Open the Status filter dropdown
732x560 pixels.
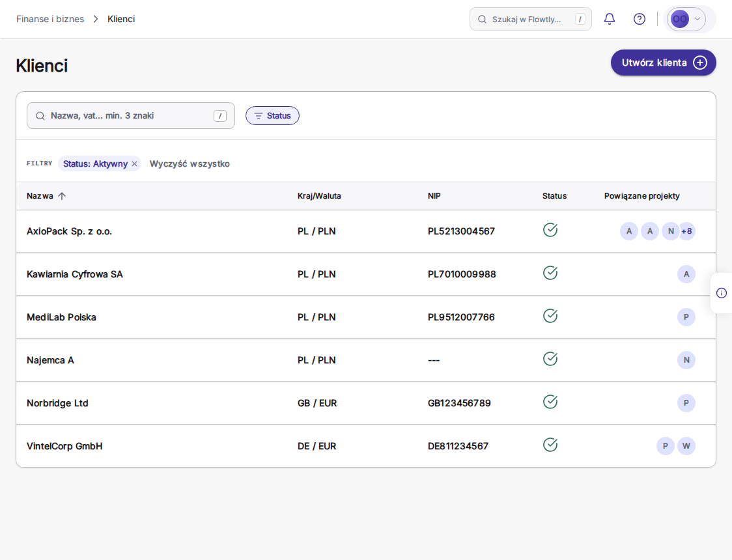(272, 116)
